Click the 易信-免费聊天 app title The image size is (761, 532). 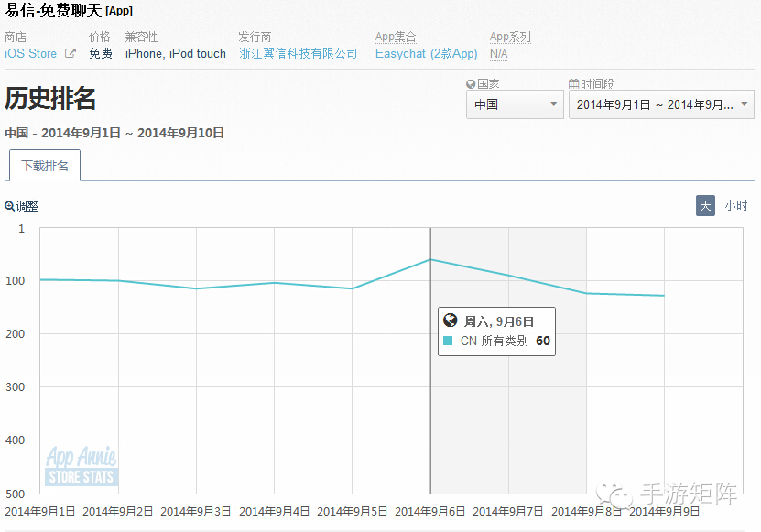click(x=53, y=10)
